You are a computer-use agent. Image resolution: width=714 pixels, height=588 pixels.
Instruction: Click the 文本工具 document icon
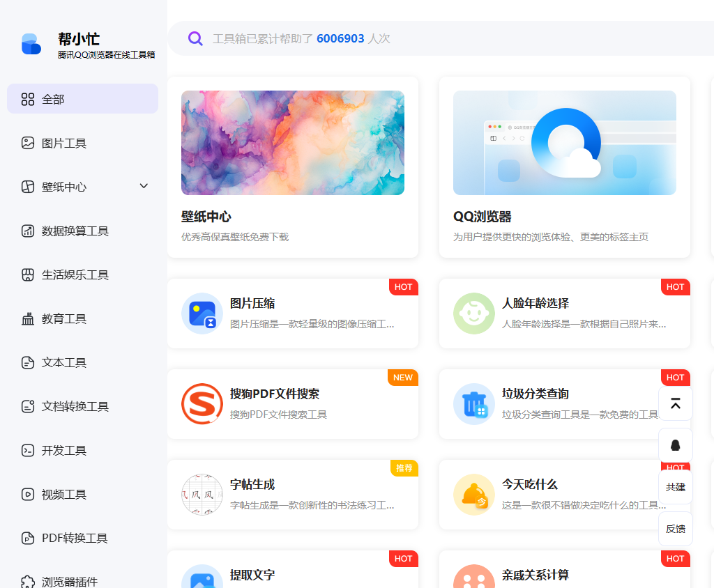click(28, 362)
